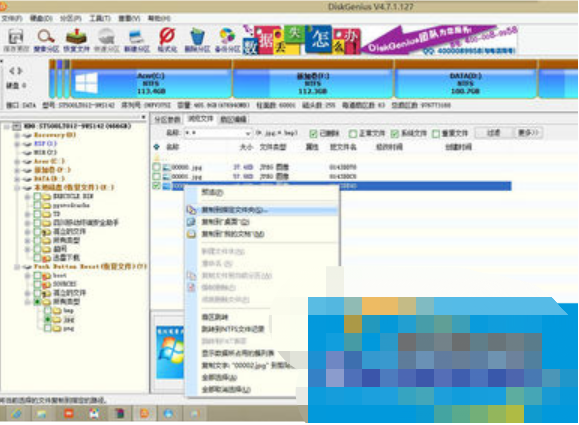Screen dimensions: 579x425
Task: Click the previous disk left arrow
Action: (12, 71)
